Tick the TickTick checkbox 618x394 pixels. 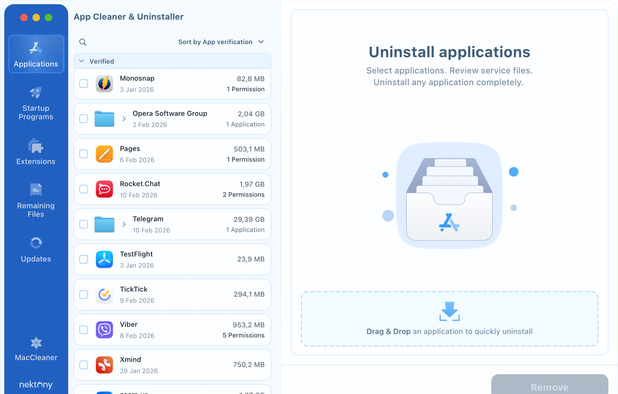[84, 294]
